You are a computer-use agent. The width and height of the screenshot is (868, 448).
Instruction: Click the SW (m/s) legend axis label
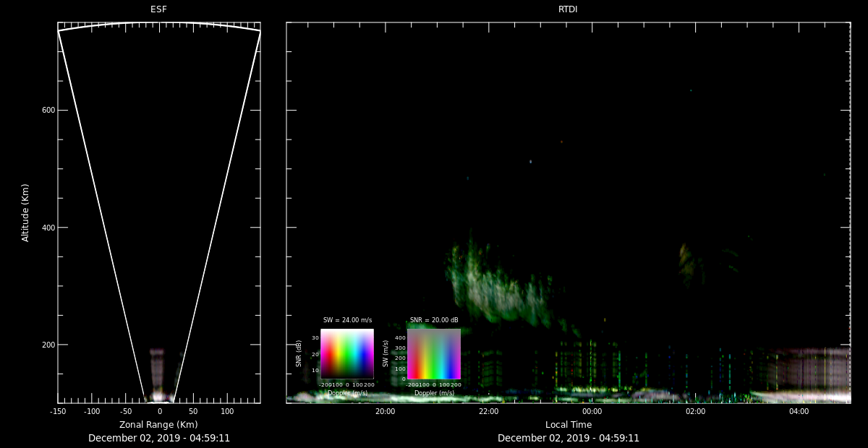[x=386, y=354]
